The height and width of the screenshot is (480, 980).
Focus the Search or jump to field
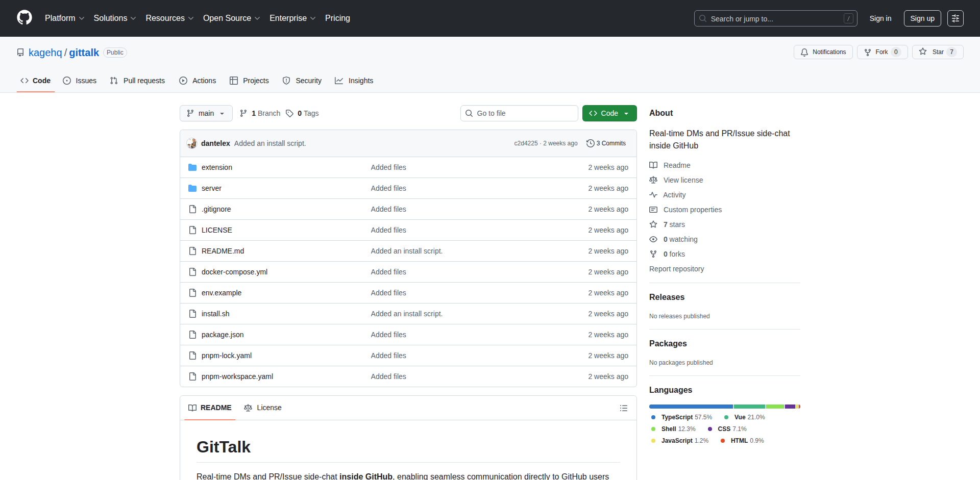pyautogui.click(x=775, y=18)
